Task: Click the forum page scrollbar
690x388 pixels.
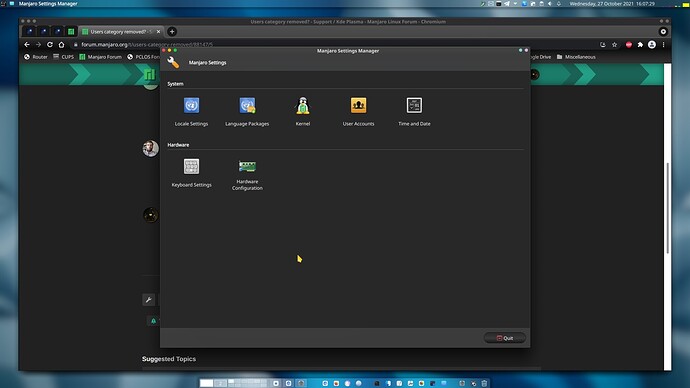Action: click(668, 208)
